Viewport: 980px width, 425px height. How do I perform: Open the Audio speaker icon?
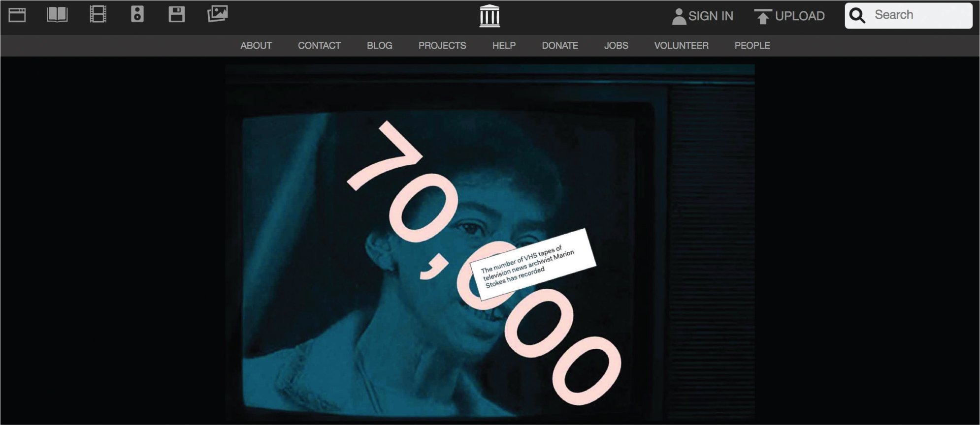[137, 14]
